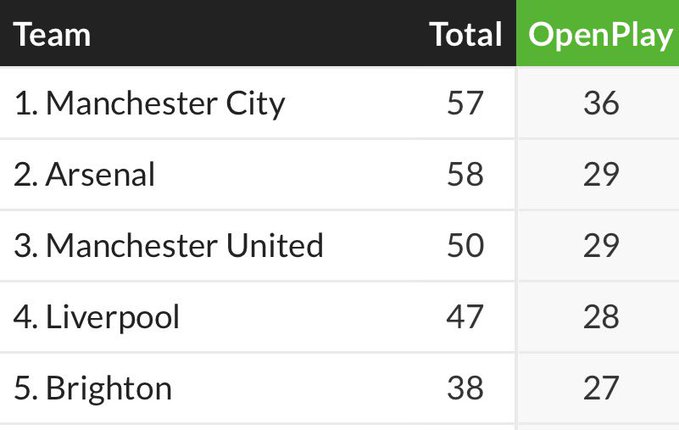
Task: Open the Liverpool team link
Action: click(112, 317)
